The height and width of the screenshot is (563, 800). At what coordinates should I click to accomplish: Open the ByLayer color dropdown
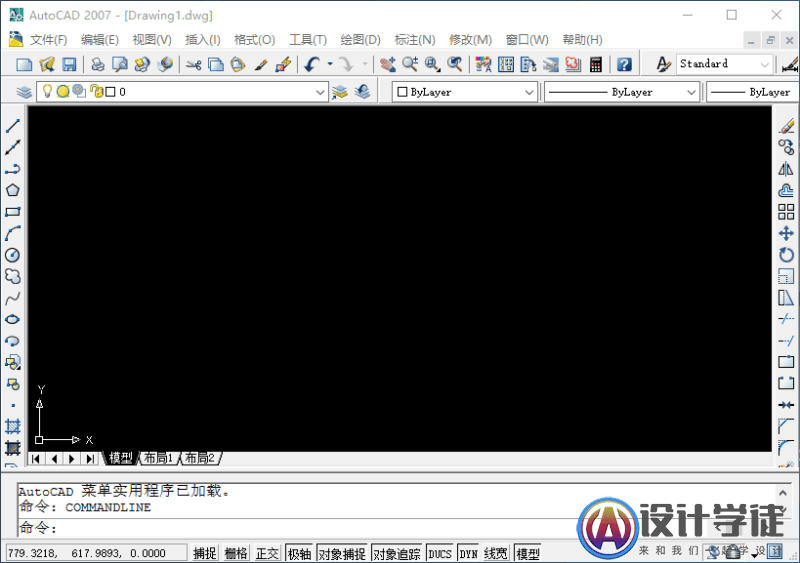pos(529,92)
